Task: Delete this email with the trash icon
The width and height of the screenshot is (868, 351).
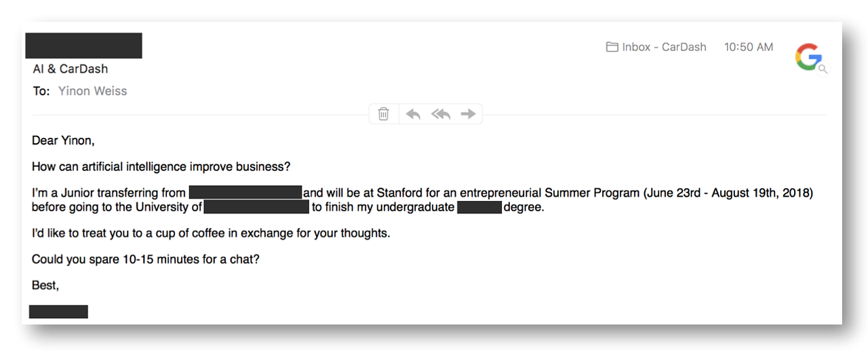Action: [x=384, y=114]
